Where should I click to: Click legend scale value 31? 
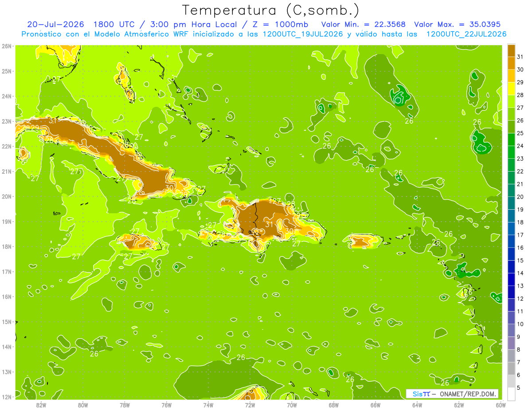tap(520, 57)
